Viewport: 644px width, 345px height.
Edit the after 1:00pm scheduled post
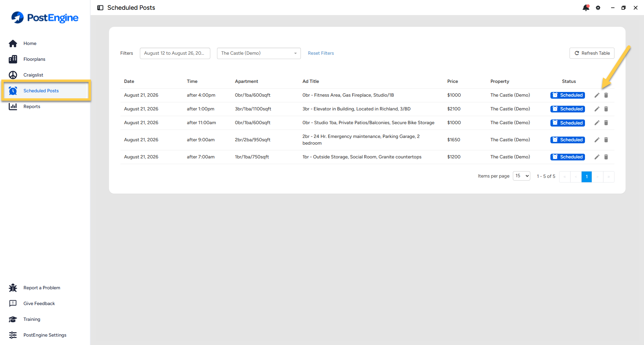(597, 109)
